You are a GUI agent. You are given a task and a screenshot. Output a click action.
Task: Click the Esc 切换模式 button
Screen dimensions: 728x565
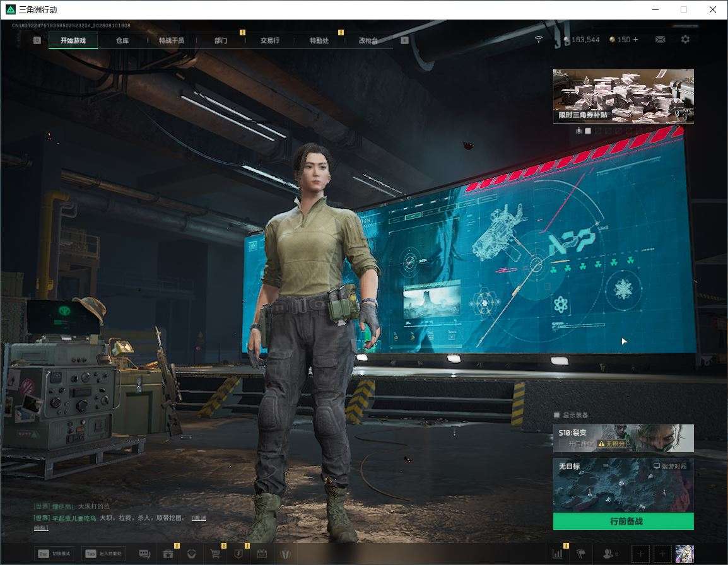pyautogui.click(x=54, y=554)
